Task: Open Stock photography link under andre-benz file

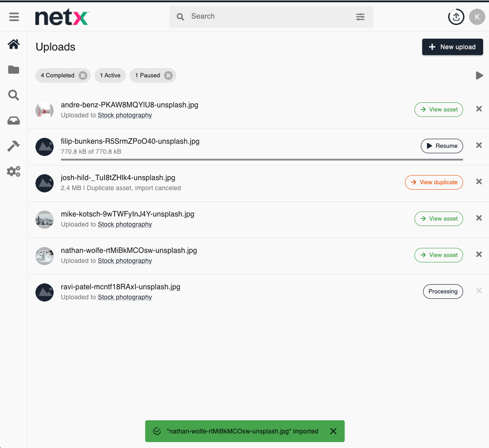Action: (125, 116)
